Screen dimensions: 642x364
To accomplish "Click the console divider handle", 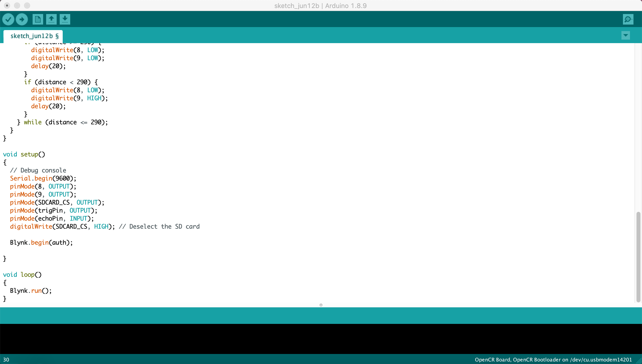I will coord(321,305).
